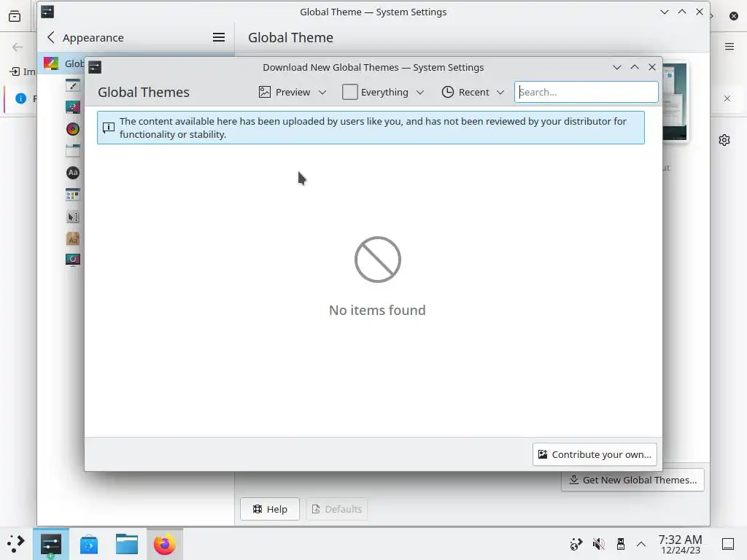Open the Fonts 'Aa' sidebar icon
The image size is (747, 560).
tap(73, 173)
